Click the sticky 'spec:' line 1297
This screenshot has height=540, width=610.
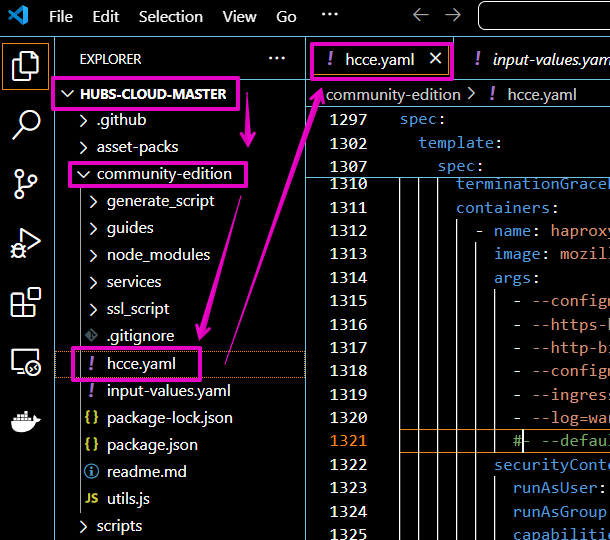[422, 119]
